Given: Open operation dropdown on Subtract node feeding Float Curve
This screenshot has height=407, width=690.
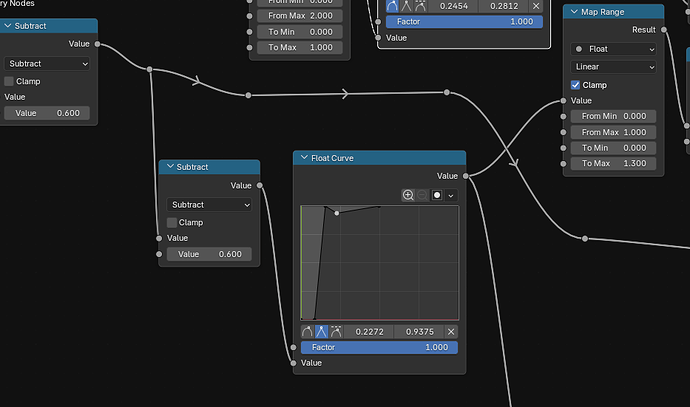Looking at the screenshot, I should click(x=209, y=205).
